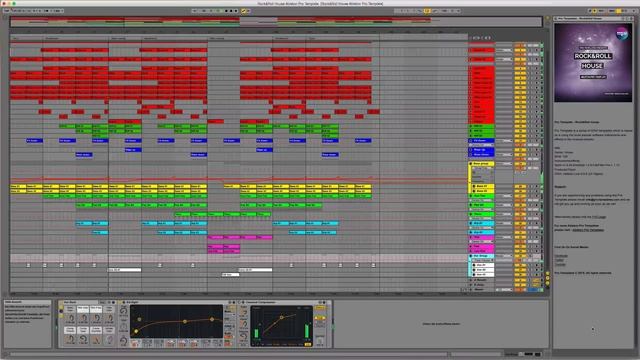640x360 pixels.
Task: Click the Bass Rack show macros button
Action: [61, 307]
